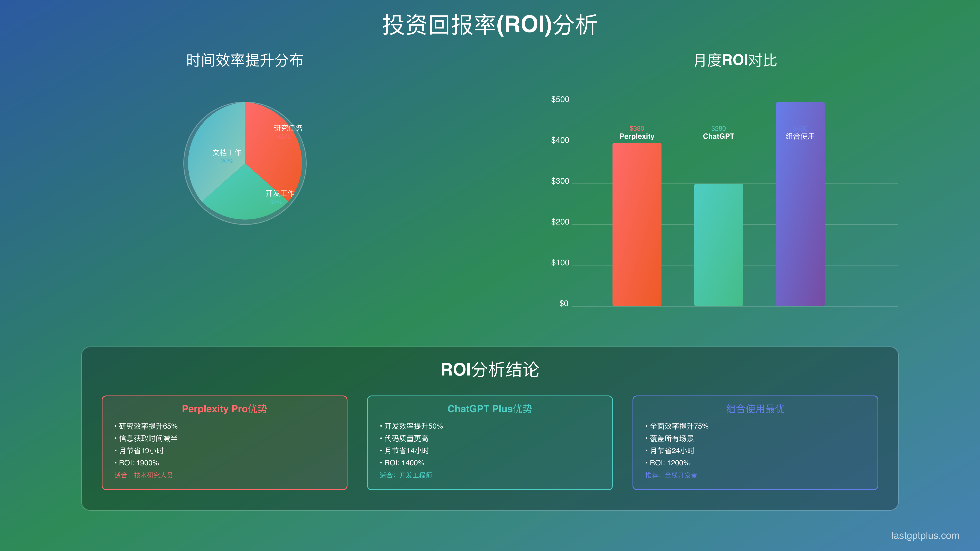Click the 代码质量更高 bullet

404,438
